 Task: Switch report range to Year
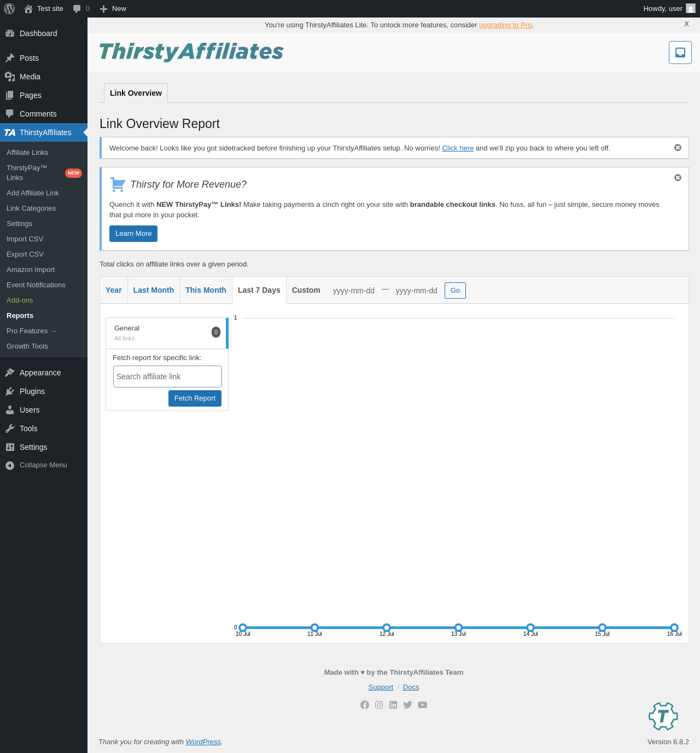pyautogui.click(x=114, y=290)
